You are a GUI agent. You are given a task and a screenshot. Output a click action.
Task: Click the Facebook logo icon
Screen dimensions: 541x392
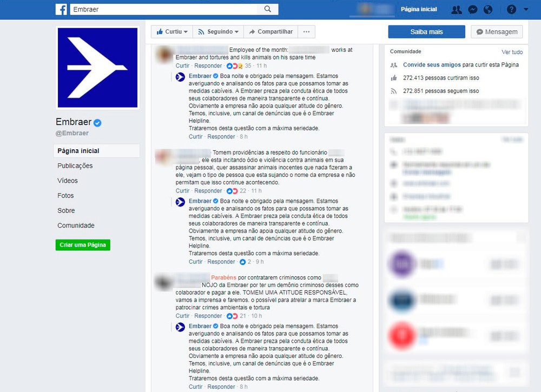[x=61, y=9]
